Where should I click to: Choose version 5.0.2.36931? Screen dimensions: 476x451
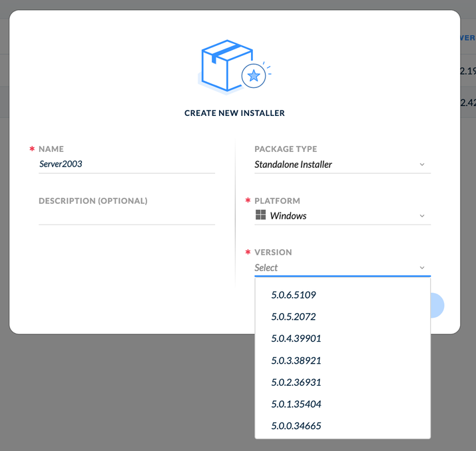(296, 382)
